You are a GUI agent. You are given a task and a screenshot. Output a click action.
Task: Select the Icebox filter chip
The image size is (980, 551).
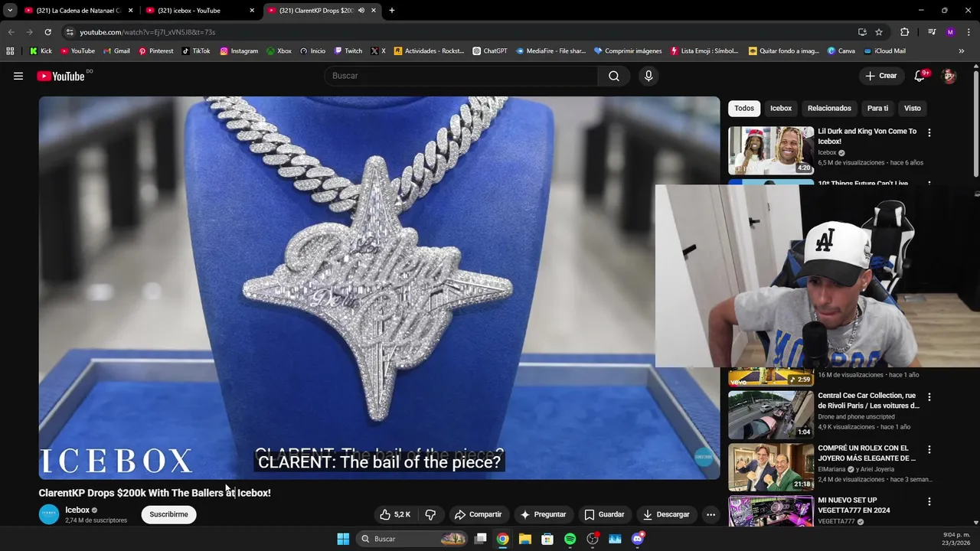(781, 108)
